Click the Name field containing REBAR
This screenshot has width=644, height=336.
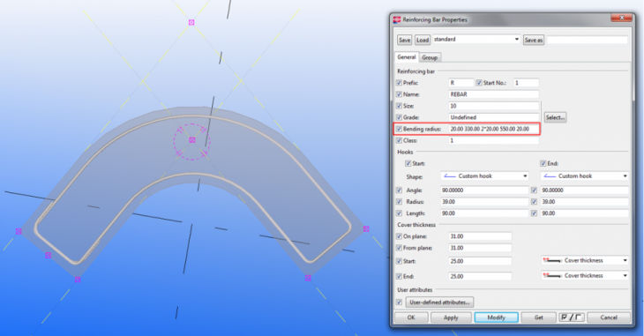point(494,94)
